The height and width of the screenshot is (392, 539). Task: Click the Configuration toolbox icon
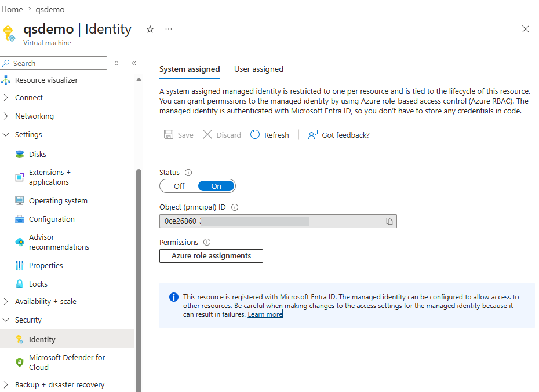(20, 219)
